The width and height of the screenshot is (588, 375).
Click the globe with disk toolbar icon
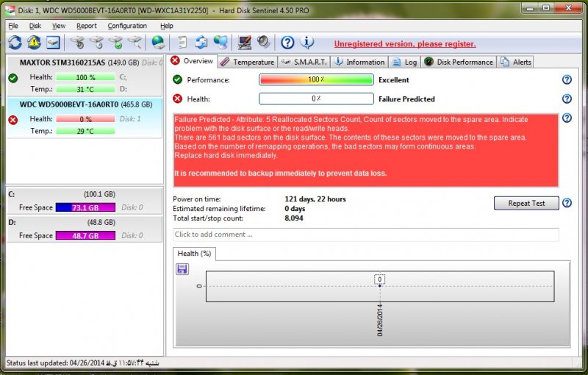pyautogui.click(x=158, y=43)
